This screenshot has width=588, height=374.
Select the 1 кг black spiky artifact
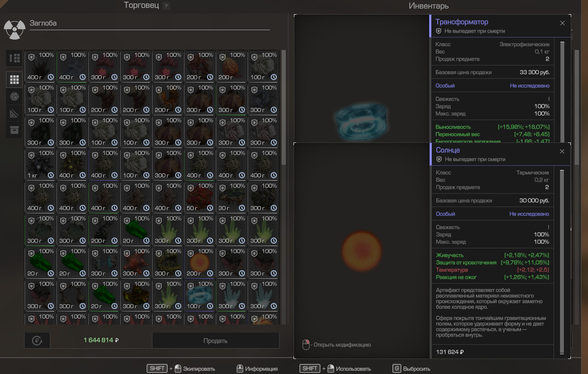pos(40,164)
